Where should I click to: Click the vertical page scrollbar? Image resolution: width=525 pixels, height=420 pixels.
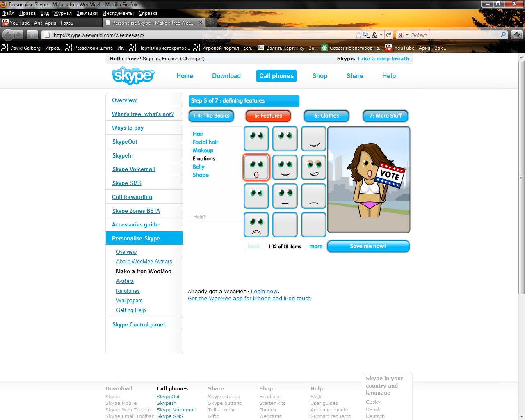tap(521, 177)
